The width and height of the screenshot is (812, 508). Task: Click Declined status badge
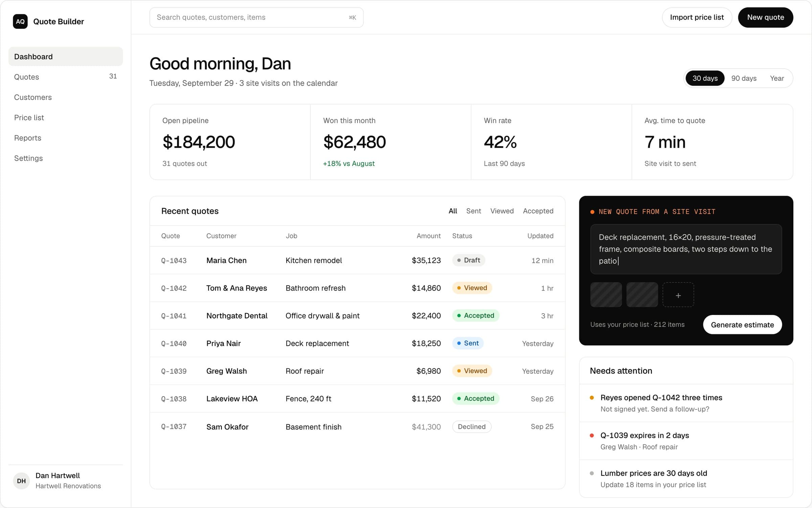pos(472,427)
